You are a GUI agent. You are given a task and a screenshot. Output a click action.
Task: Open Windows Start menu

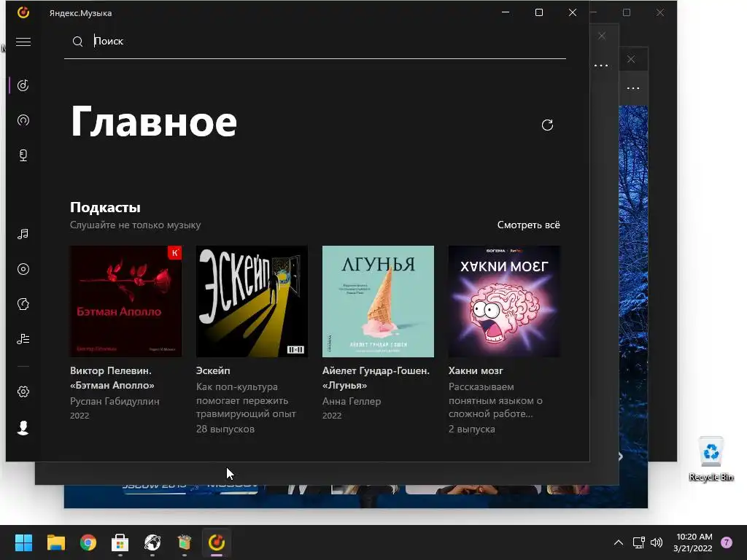pyautogui.click(x=23, y=542)
